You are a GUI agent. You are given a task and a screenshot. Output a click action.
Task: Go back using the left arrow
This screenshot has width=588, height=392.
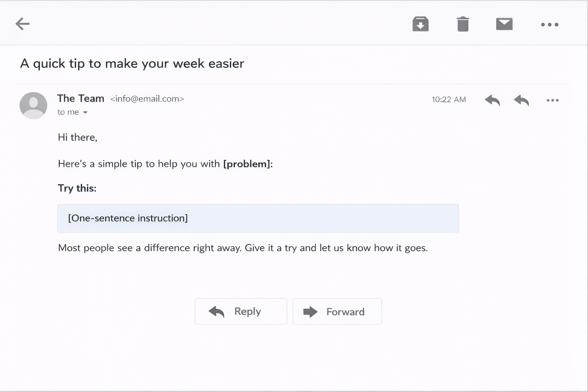pyautogui.click(x=23, y=24)
